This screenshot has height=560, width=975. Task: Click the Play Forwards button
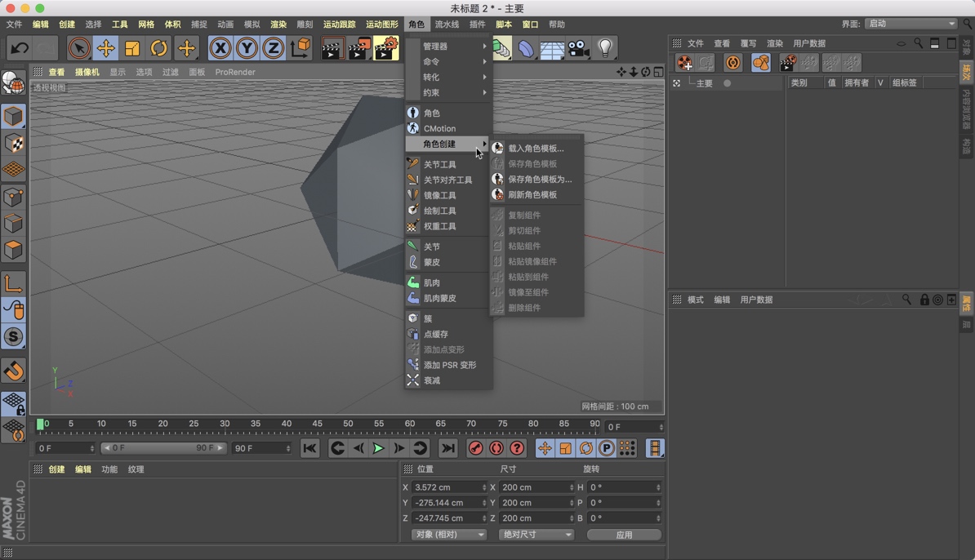378,448
